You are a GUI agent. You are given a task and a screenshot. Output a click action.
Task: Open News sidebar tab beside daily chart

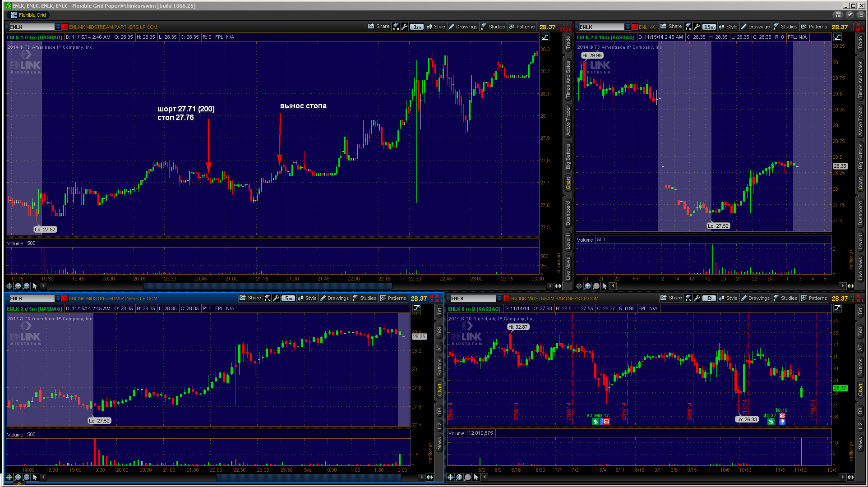pos(860,443)
